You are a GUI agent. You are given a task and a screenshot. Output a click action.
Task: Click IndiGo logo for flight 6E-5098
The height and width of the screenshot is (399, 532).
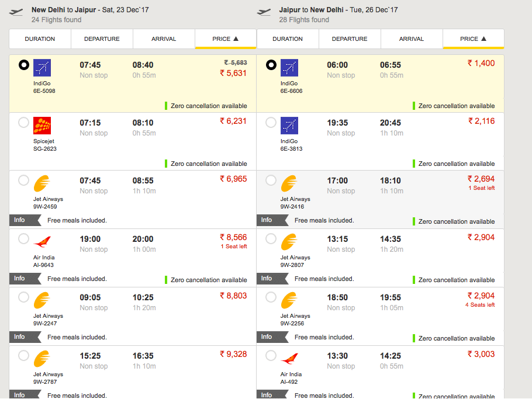point(42,68)
